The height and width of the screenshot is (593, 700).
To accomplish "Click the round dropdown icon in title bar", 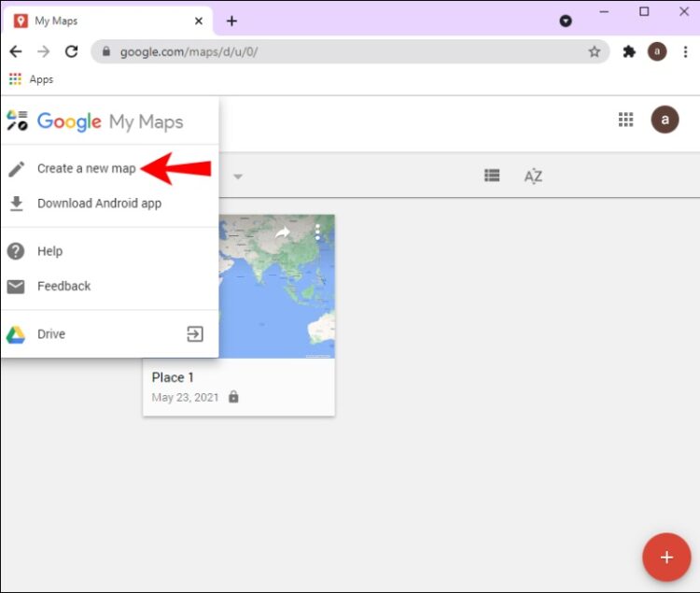I will pyautogui.click(x=566, y=21).
